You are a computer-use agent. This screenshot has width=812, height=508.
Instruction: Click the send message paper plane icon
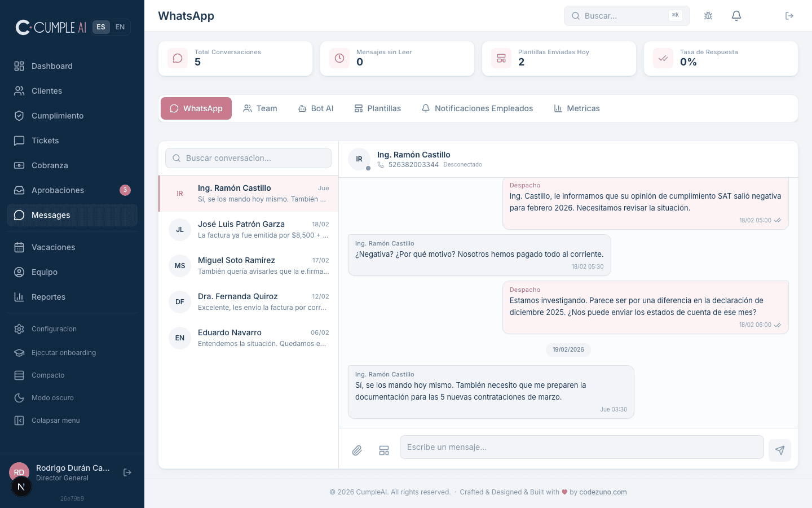tap(780, 450)
